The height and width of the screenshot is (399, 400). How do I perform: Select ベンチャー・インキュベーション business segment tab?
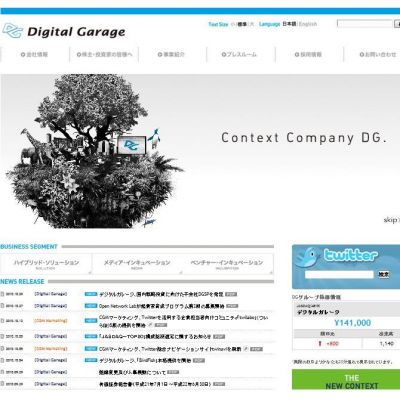click(227, 264)
